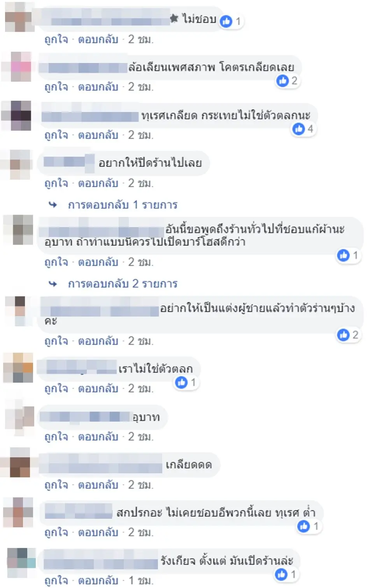This screenshot has height=588, width=389.
Task: Like the 'อยากให้ปิดร้านไปเลย' comment via ถูกใจ
Action: 56,183
